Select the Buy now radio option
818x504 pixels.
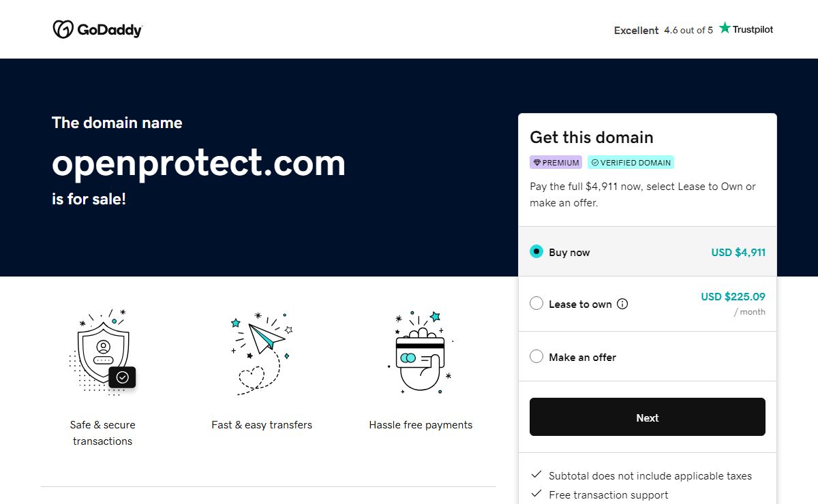(536, 251)
